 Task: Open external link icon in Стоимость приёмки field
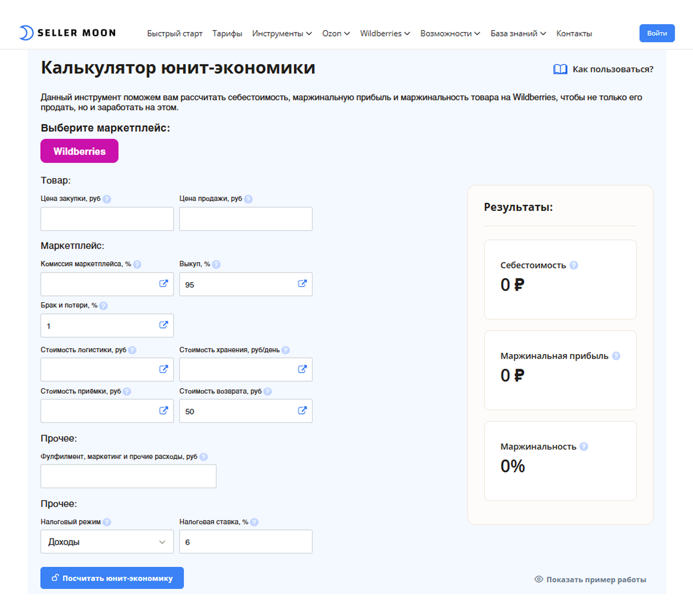click(163, 411)
